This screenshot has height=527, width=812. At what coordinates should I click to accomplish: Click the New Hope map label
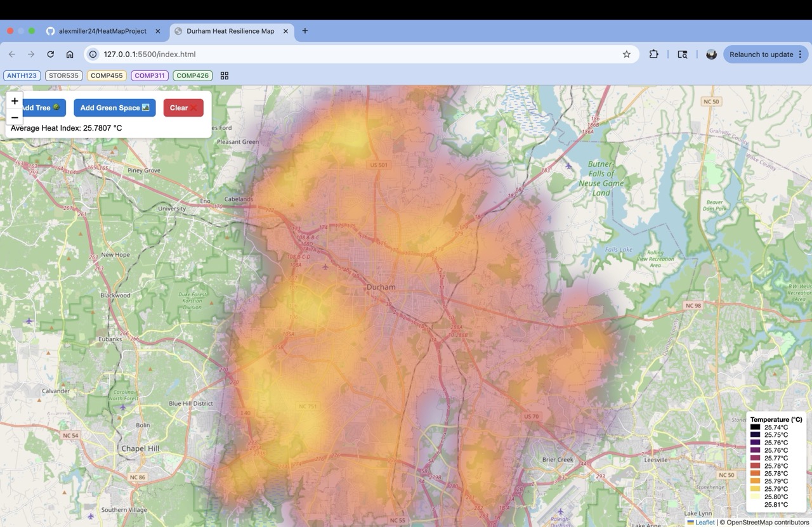pos(115,255)
